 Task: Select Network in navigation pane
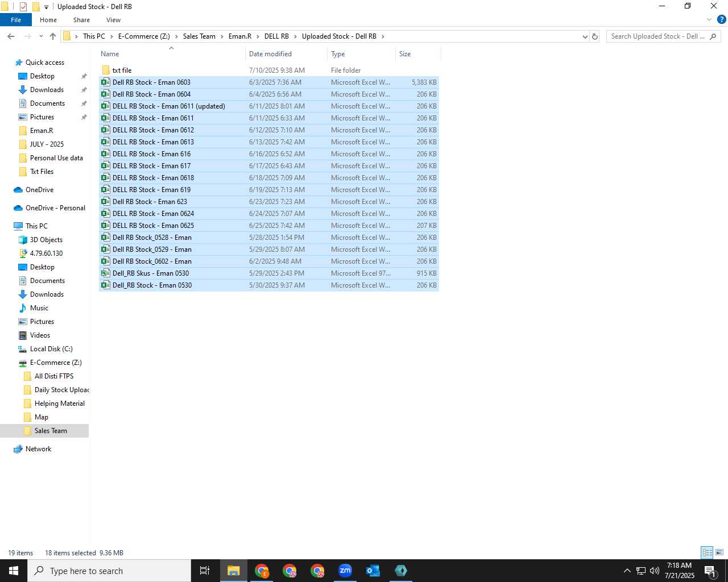(38, 449)
